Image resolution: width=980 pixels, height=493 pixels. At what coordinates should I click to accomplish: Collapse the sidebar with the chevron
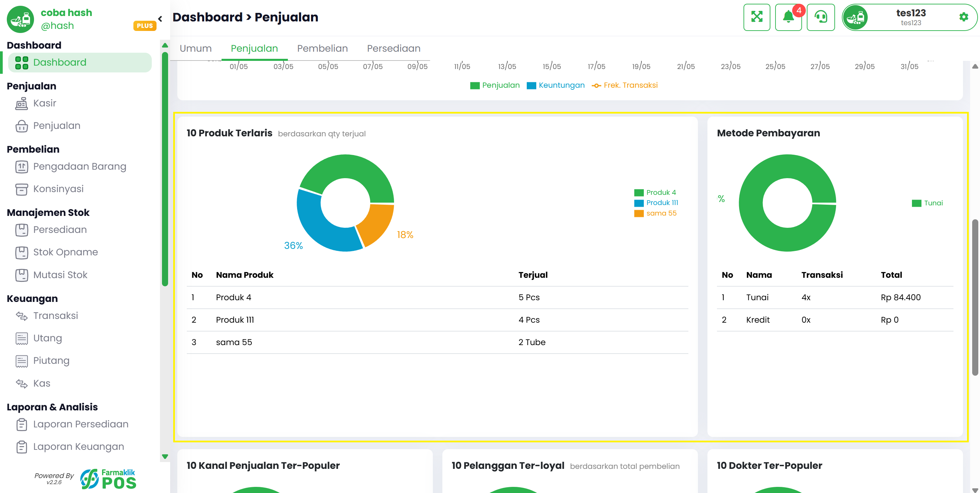pos(160,19)
